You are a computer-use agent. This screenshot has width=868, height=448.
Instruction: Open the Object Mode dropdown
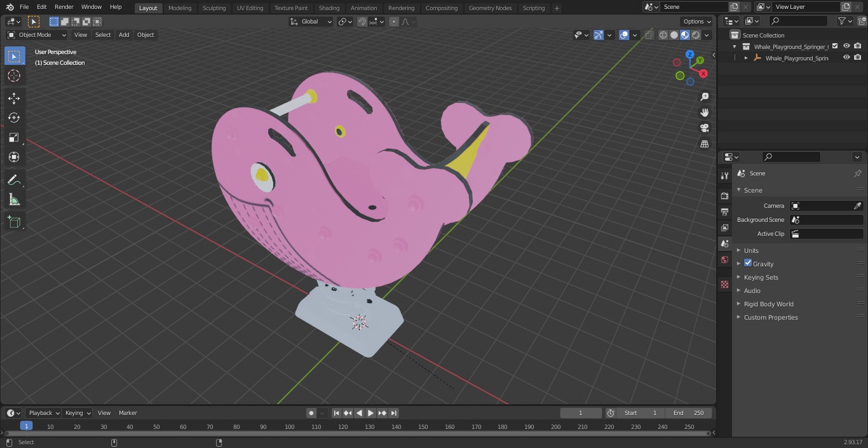[x=37, y=35]
